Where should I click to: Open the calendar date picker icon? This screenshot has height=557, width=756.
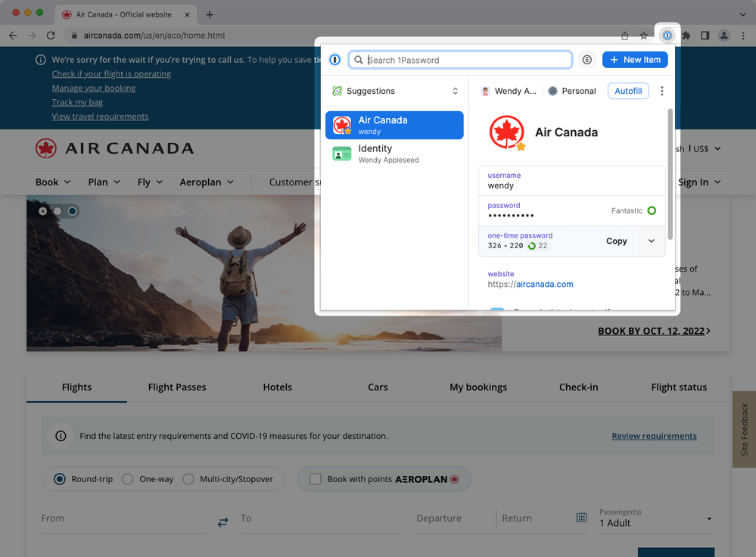[x=581, y=518]
